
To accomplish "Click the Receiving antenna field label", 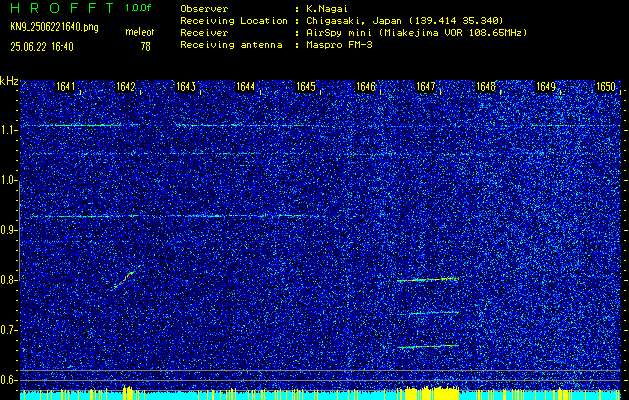I will pyautogui.click(x=231, y=45).
